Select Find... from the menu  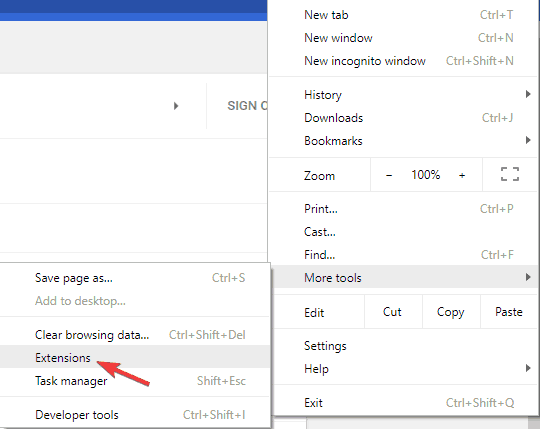point(403,255)
